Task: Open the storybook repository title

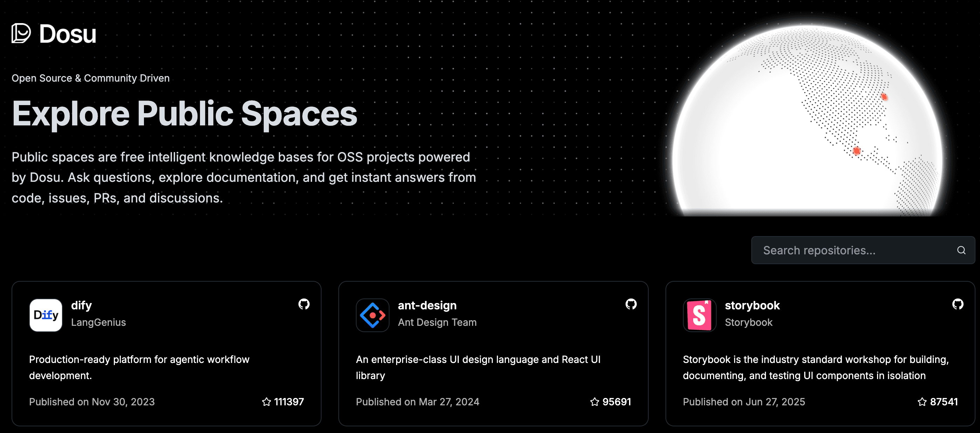Action: pyautogui.click(x=752, y=305)
